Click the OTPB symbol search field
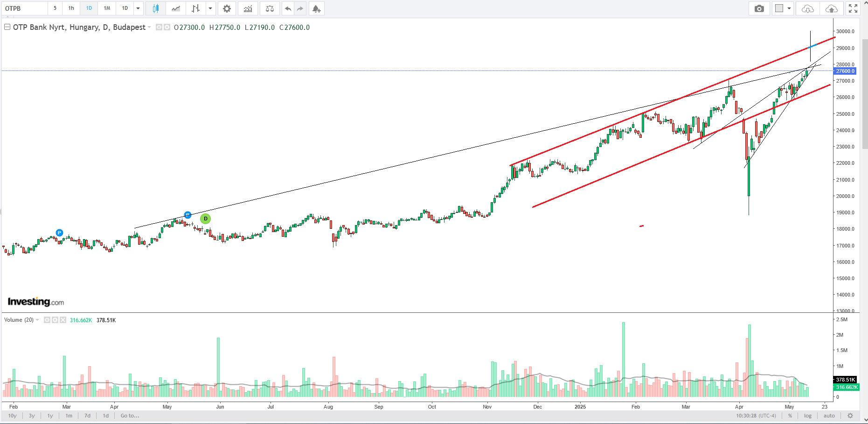868x424 pixels. pos(24,8)
